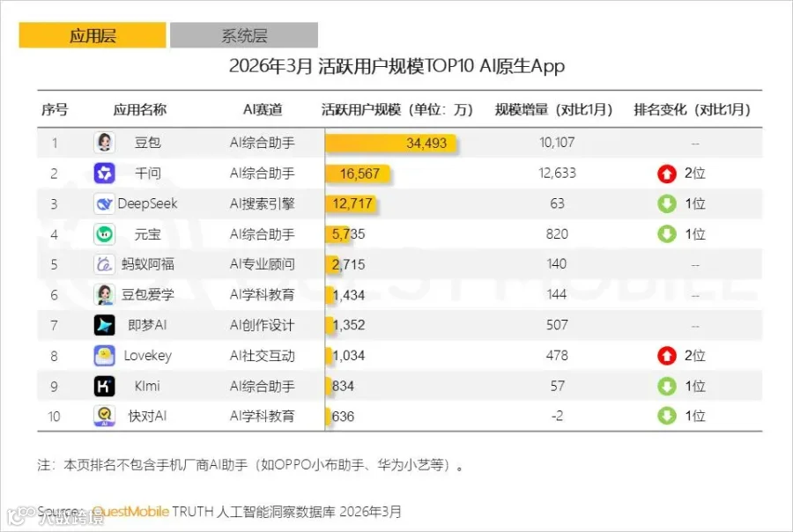
Task: Click the 豆包爱学 app icon
Action: point(104,294)
